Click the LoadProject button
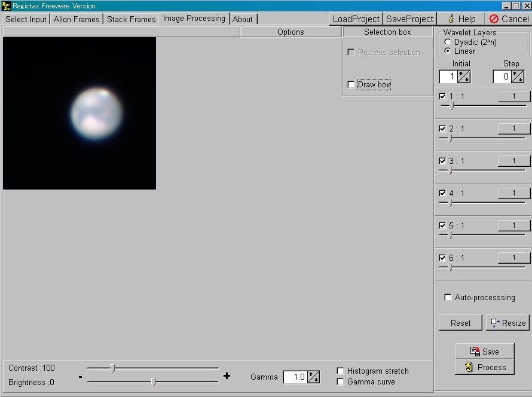Image resolution: width=532 pixels, height=397 pixels. coord(356,19)
